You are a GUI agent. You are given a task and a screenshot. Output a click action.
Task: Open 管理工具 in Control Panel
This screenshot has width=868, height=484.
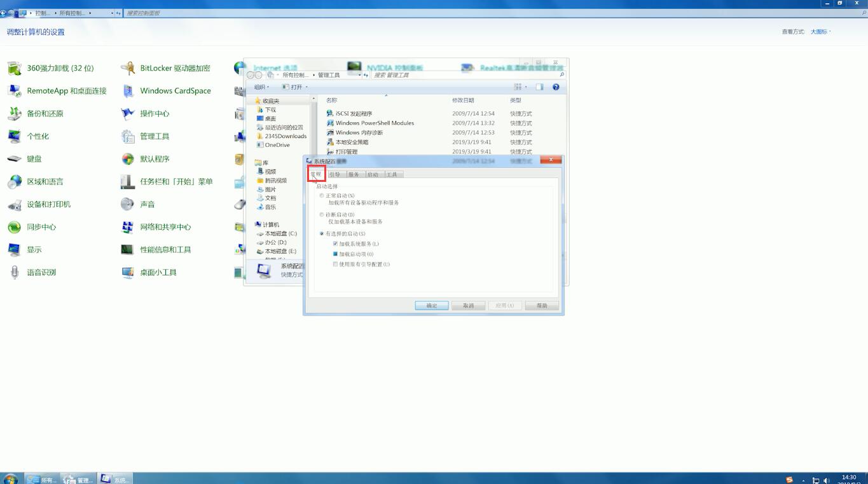tap(145, 136)
